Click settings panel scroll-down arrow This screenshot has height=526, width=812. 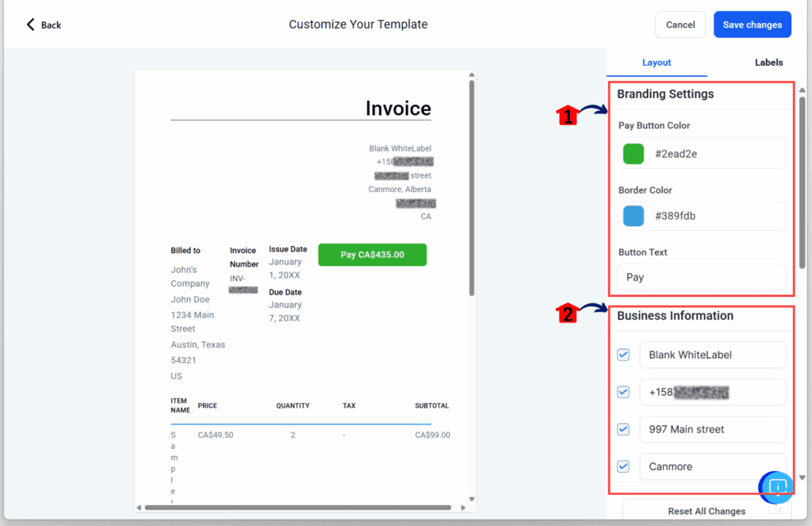(802, 478)
